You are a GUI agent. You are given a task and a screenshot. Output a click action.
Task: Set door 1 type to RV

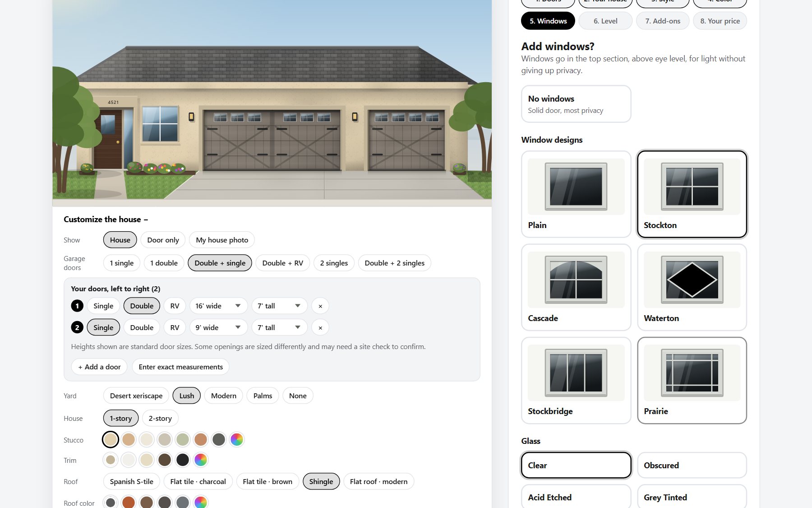coord(175,306)
